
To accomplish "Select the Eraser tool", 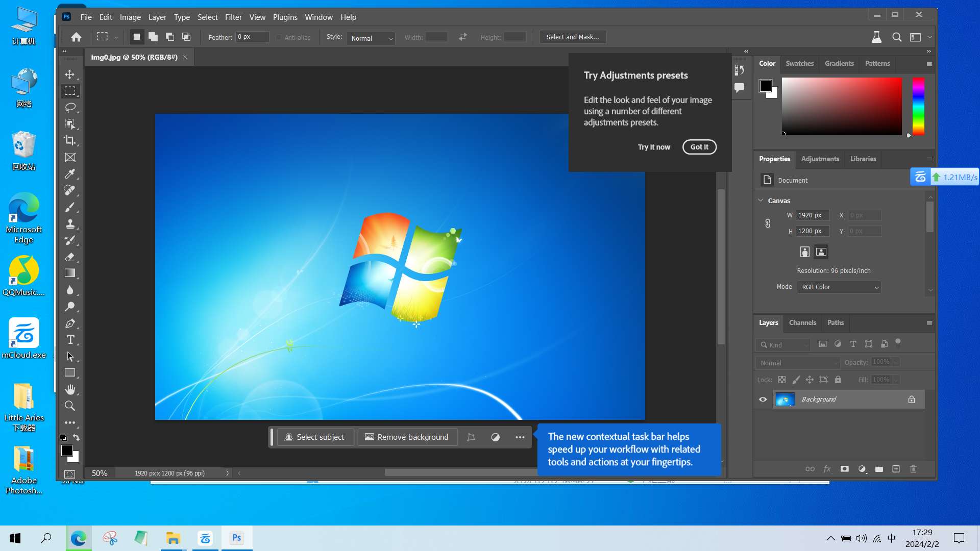I will pyautogui.click(x=70, y=257).
